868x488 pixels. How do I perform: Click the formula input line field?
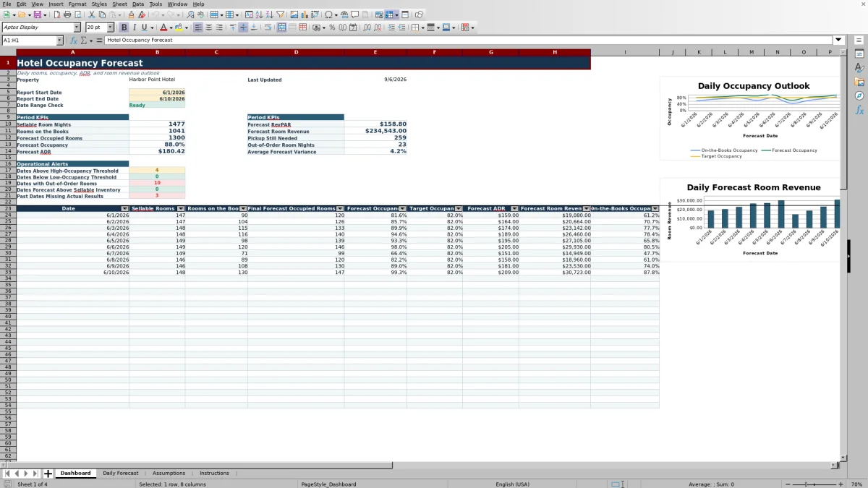pos(468,40)
